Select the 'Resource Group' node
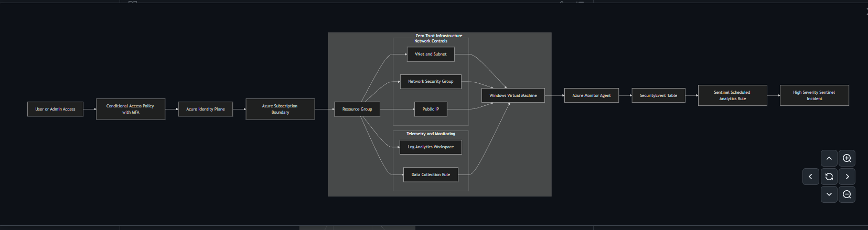The height and width of the screenshot is (230, 868). 357,109
